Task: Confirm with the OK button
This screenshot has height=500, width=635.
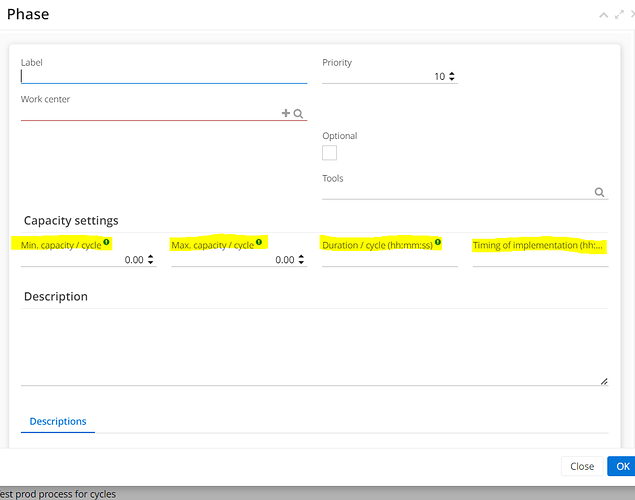Action: pyautogui.click(x=622, y=466)
